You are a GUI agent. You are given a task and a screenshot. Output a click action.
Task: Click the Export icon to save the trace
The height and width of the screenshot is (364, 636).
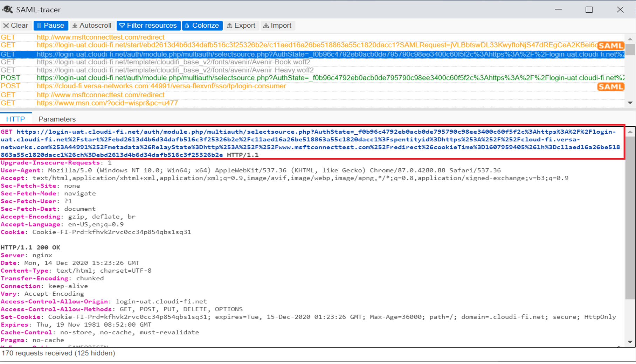229,25
